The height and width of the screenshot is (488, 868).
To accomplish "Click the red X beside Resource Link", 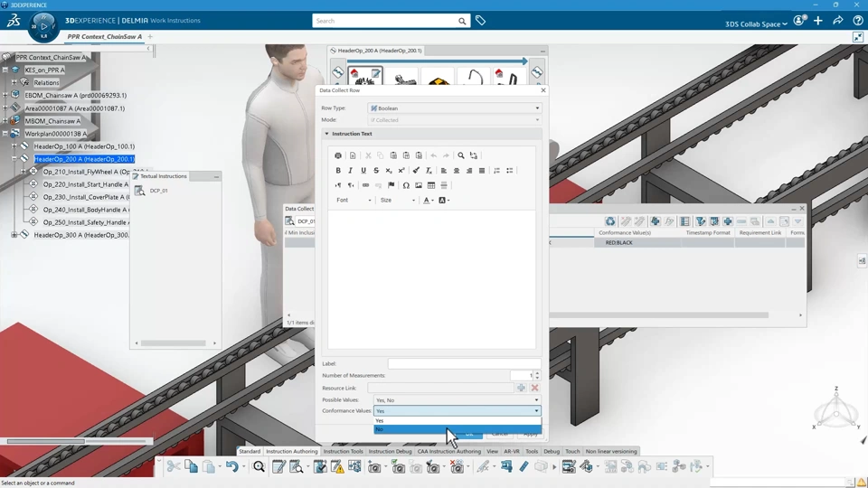I will [x=534, y=388].
